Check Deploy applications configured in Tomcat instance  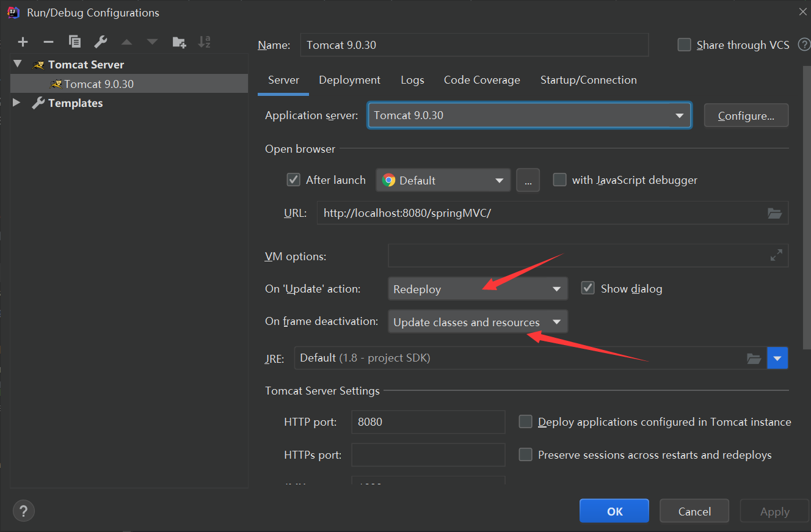click(x=525, y=421)
